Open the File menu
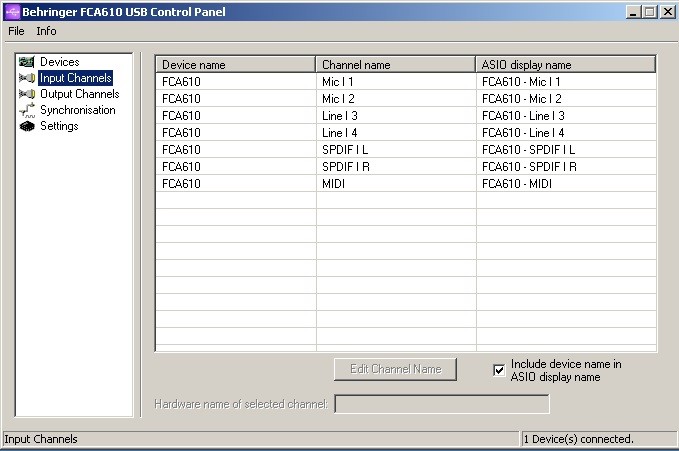The width and height of the screenshot is (679, 451). [16, 31]
